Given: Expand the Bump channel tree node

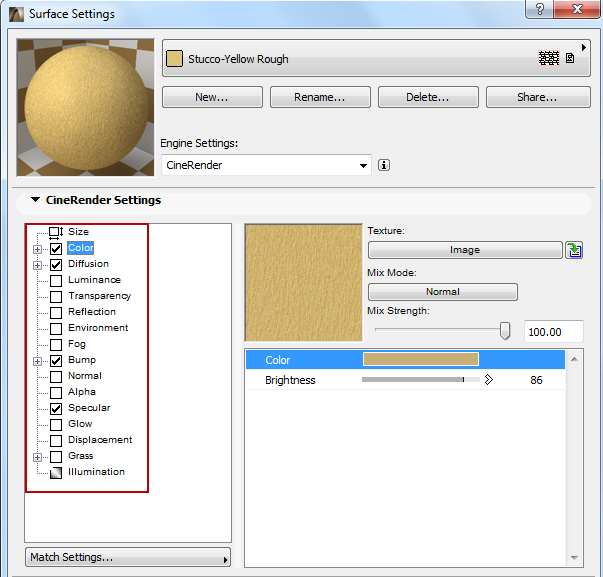Looking at the screenshot, I should click(x=37, y=362).
